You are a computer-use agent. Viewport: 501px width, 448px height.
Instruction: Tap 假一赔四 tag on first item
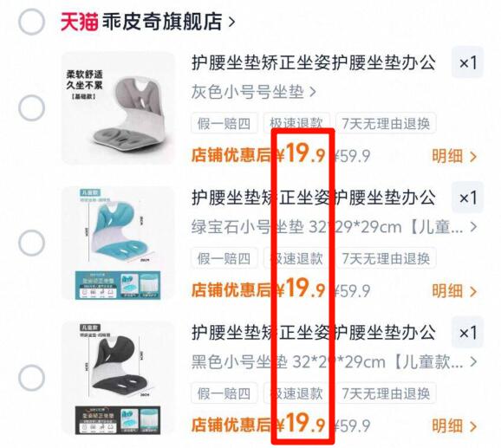[224, 123]
